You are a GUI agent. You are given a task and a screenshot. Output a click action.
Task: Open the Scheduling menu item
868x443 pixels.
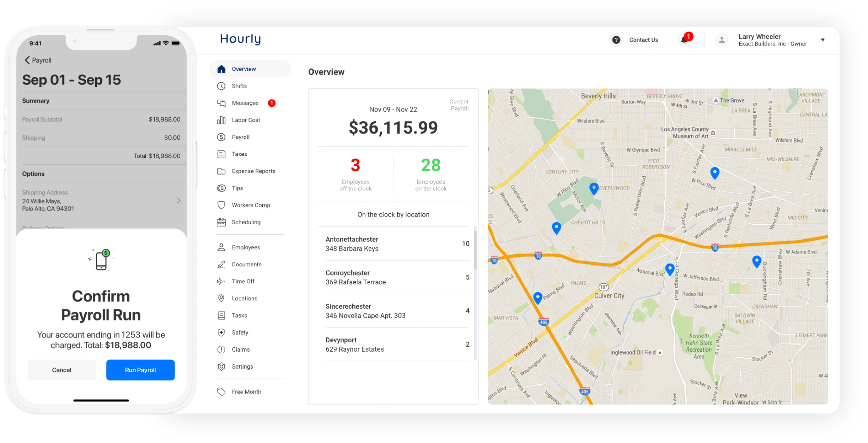click(250, 222)
